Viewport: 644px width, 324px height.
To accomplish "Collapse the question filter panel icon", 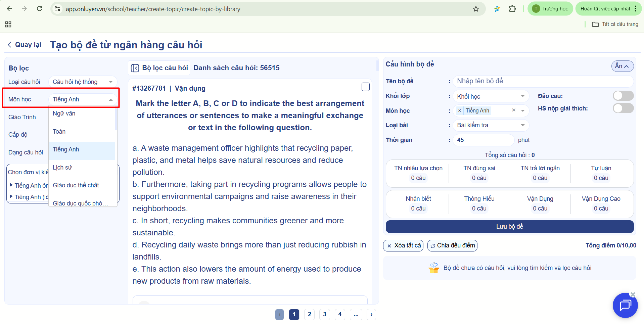I will coord(135,68).
